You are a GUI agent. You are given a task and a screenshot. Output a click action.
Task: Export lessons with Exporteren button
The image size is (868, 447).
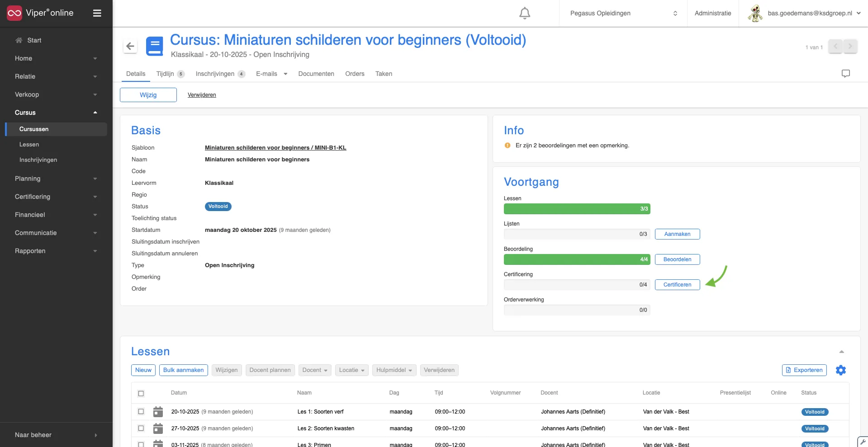click(804, 370)
